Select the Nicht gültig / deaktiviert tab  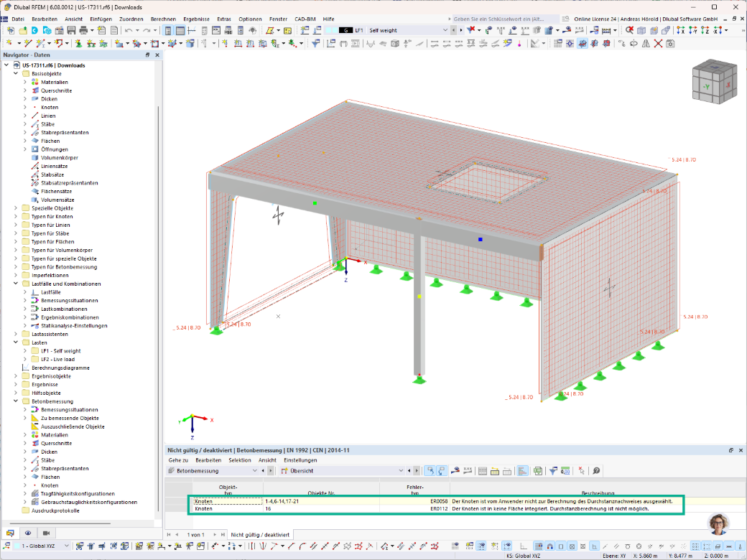point(260,535)
